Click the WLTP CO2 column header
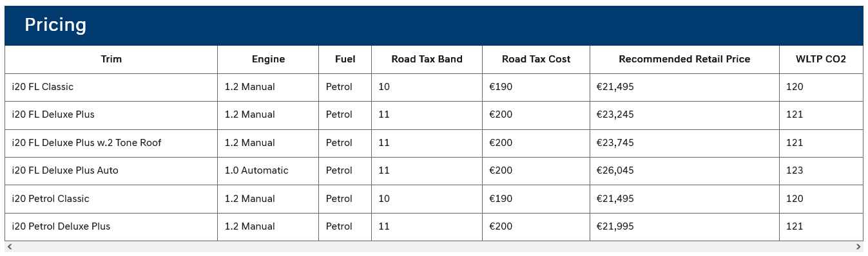868x256 pixels. click(821, 59)
